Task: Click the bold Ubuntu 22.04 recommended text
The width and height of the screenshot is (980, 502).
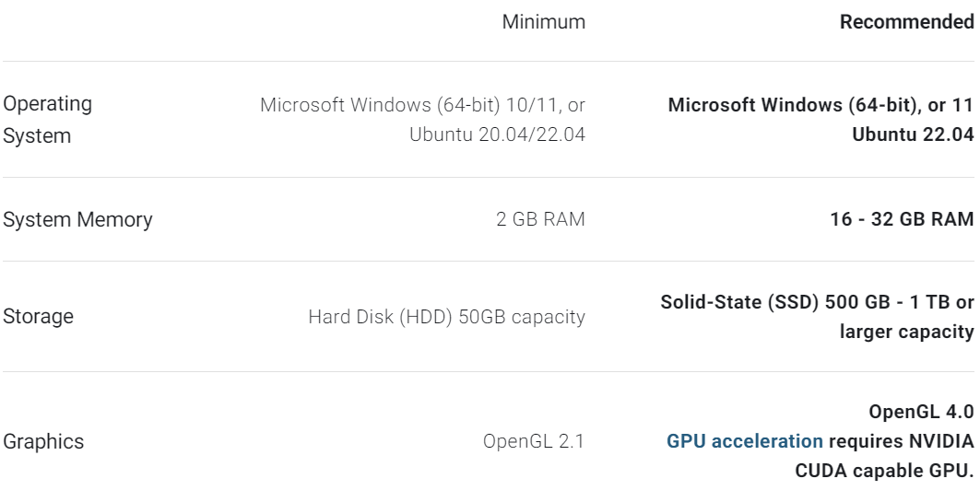Action: [913, 134]
